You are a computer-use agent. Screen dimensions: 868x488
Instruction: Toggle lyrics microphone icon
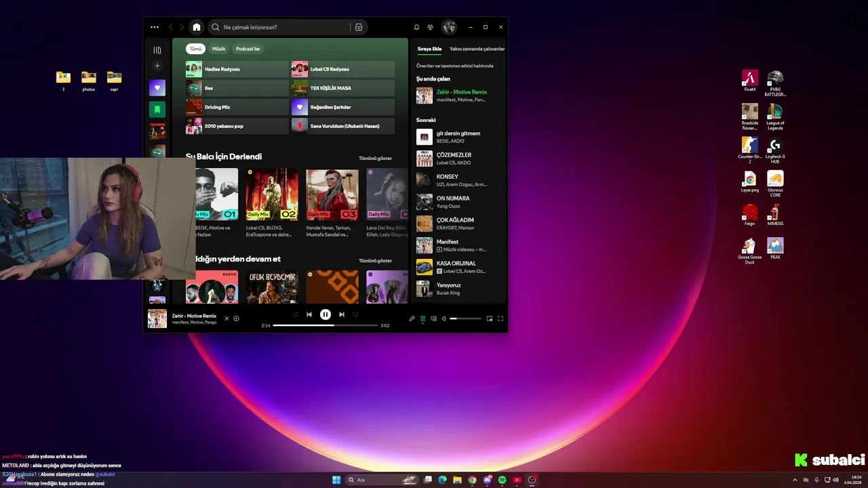[412, 319]
